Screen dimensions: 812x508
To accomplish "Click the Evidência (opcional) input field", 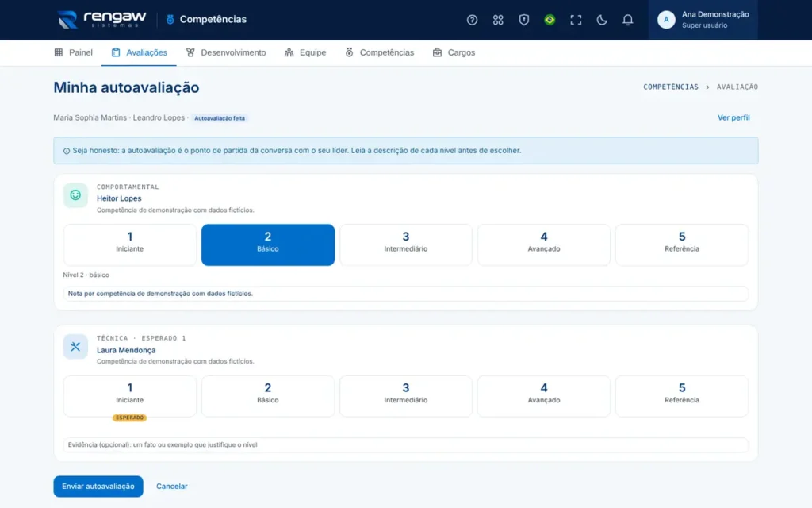I will point(405,444).
